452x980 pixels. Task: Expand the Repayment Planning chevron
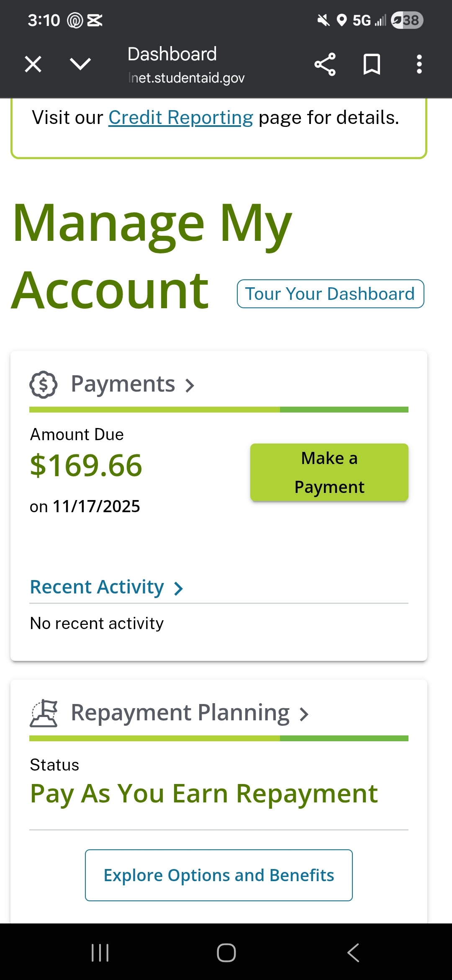(304, 714)
